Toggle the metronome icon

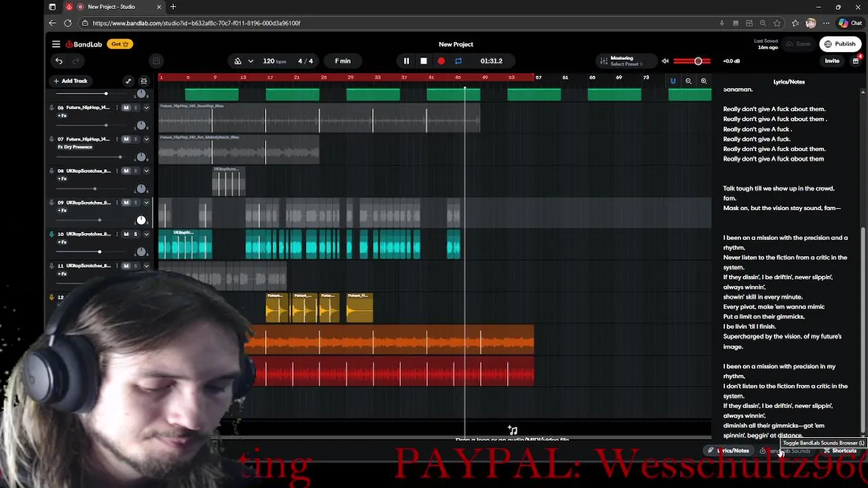[x=238, y=61]
